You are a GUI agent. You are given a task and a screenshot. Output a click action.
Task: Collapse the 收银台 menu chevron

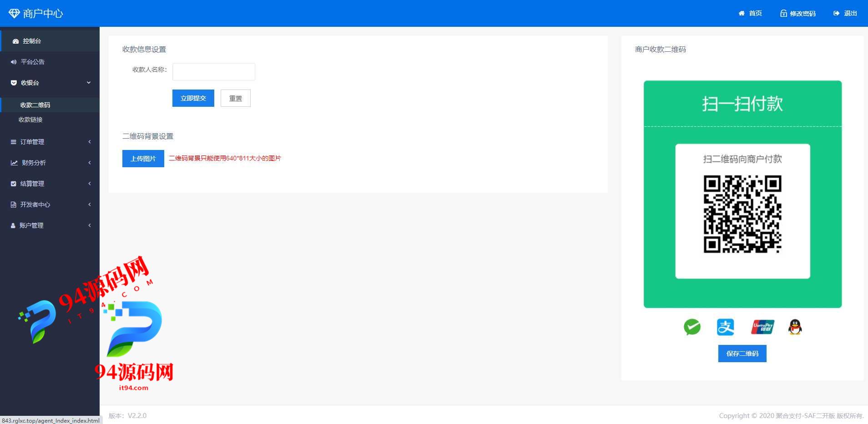click(89, 83)
